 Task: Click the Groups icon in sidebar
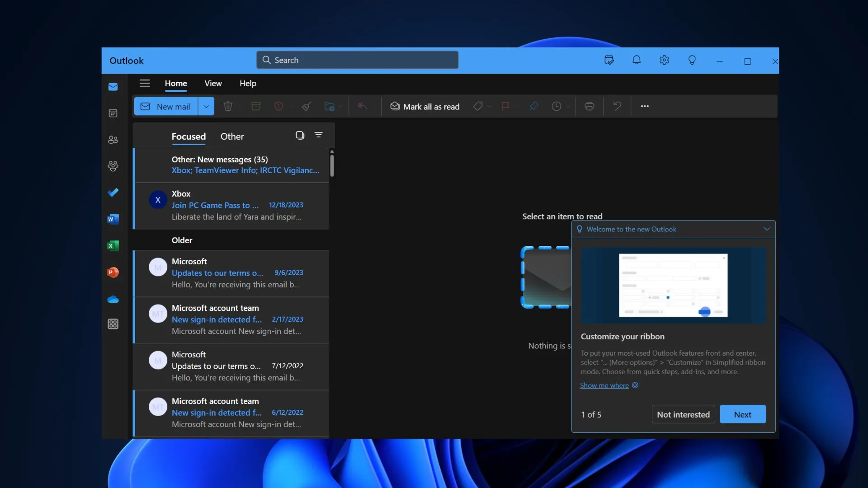[113, 166]
